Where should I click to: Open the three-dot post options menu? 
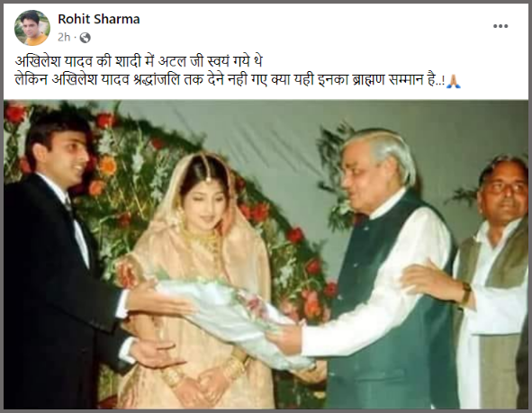point(500,26)
